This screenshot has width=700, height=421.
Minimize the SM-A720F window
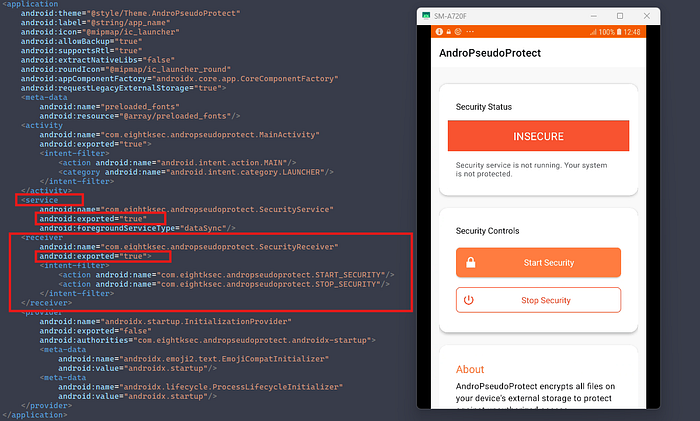tap(594, 16)
